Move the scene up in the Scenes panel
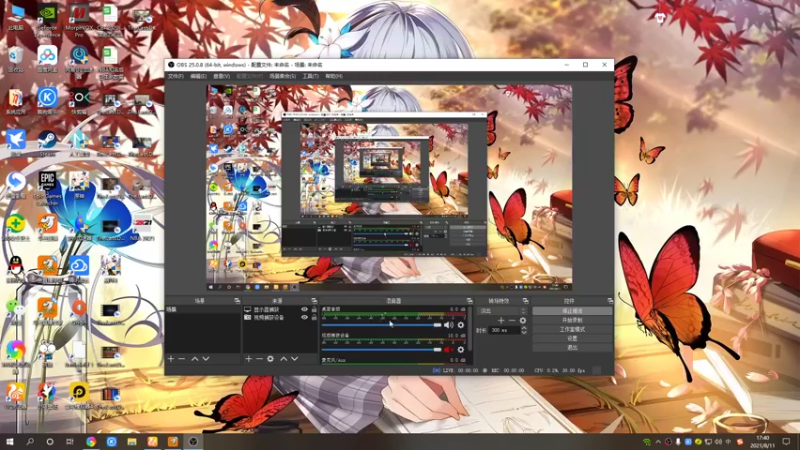800x450 pixels. click(x=194, y=359)
